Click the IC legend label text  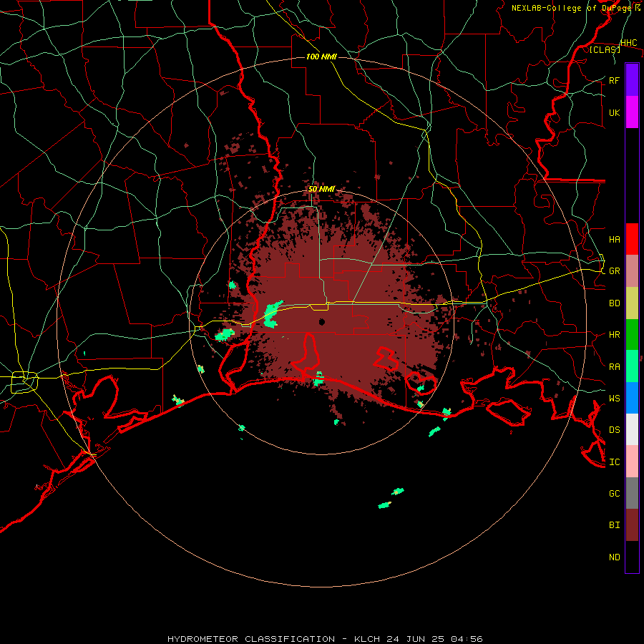(615, 462)
